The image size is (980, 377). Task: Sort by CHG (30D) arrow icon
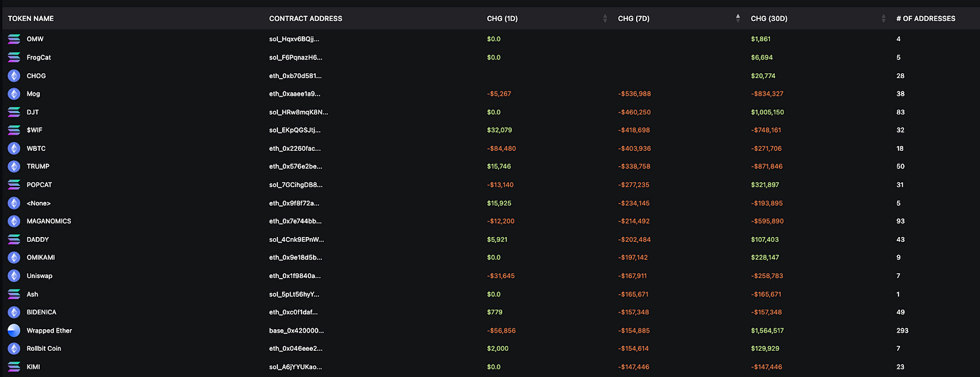coord(883,19)
